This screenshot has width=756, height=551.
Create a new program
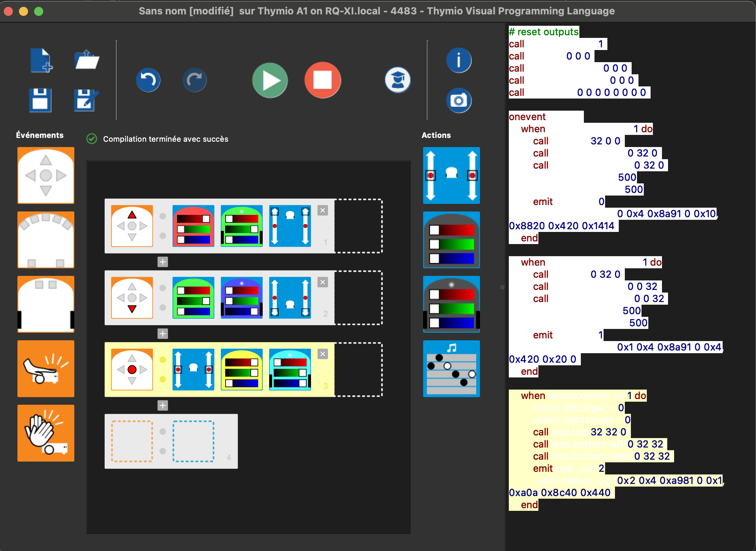[x=41, y=61]
